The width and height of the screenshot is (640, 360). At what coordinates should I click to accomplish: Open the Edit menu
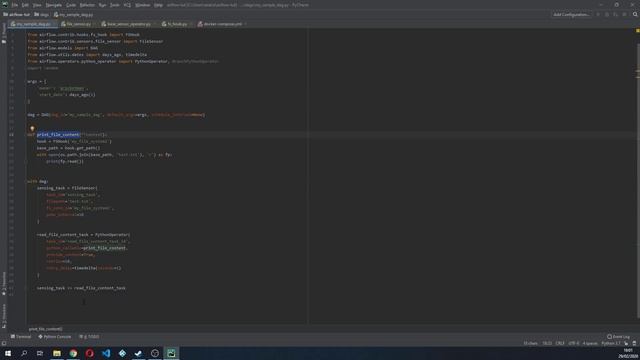click(25, 5)
